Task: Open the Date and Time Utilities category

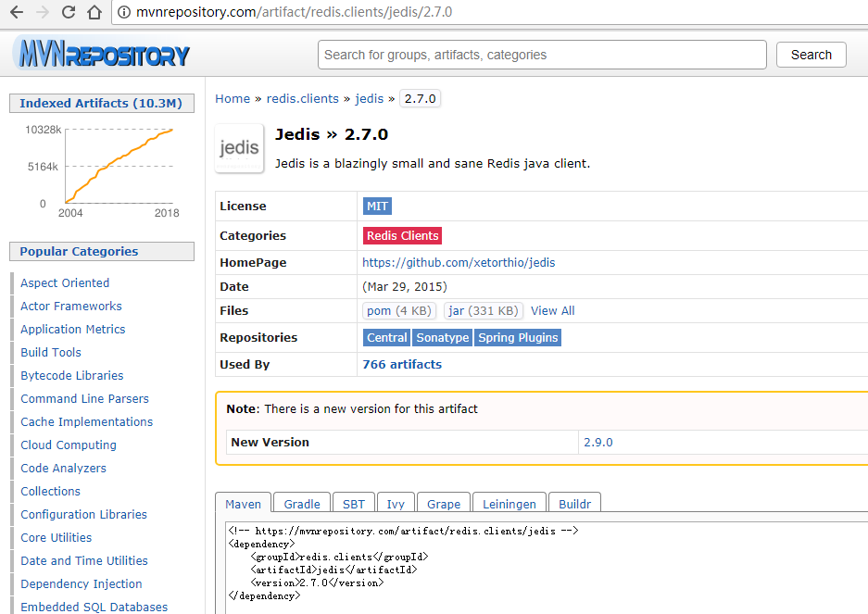Action: click(84, 561)
